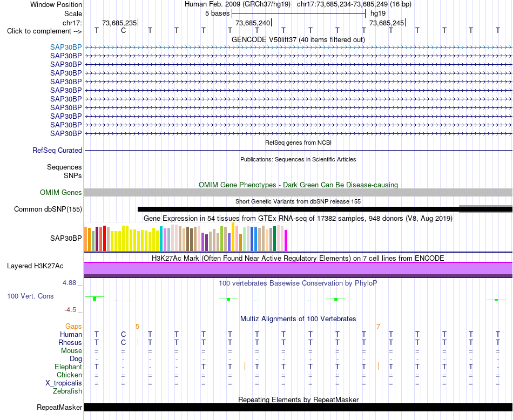
Task: Click the 'Layered H3K27Ac' label
Action: pyautogui.click(x=35, y=266)
